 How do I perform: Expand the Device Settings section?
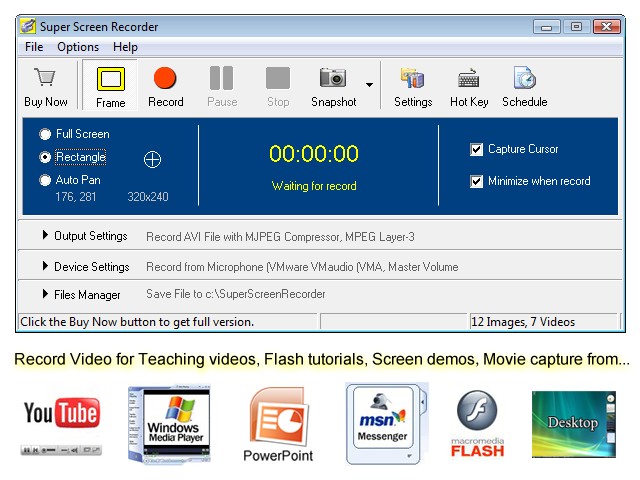pos(45,266)
